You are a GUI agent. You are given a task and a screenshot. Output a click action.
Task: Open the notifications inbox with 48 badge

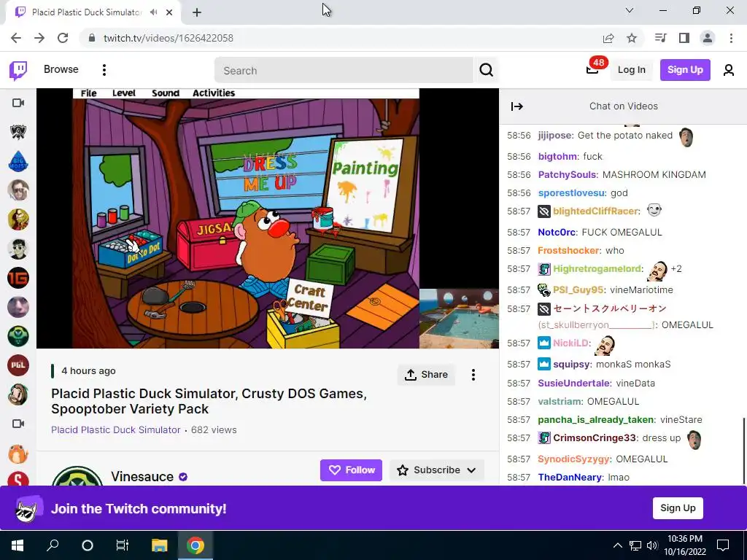pyautogui.click(x=592, y=69)
